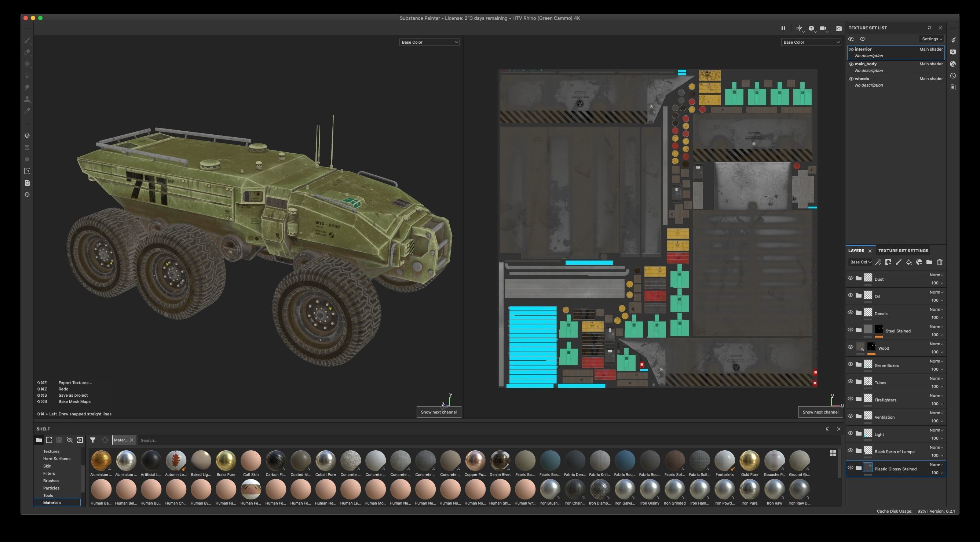This screenshot has width=980, height=542.
Task: Hide the Oil layer
Action: click(850, 295)
